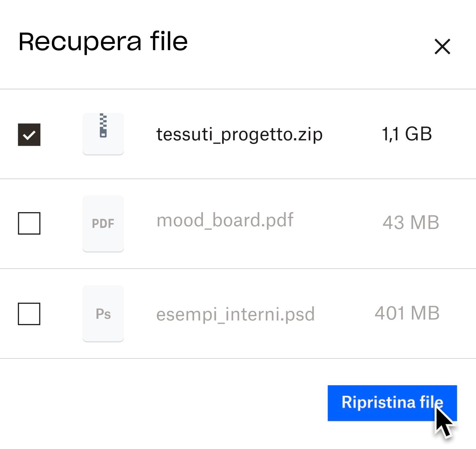Enable the checkbox for mood_board.pdf
Image resolution: width=476 pixels, height=449 pixels.
pyautogui.click(x=29, y=223)
